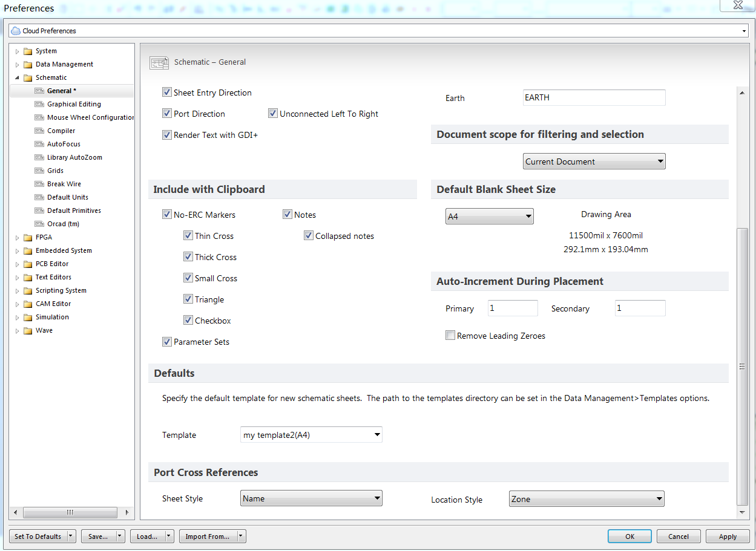Click the Data Management folder icon
Viewport: 756px width, 551px height.
tap(28, 64)
